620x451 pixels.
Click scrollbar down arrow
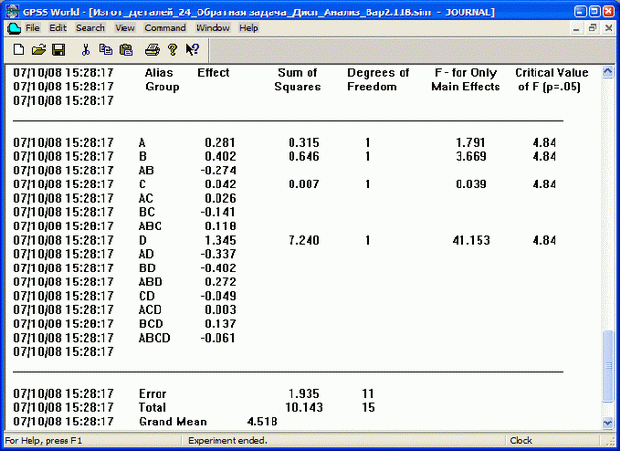pyautogui.click(x=608, y=423)
